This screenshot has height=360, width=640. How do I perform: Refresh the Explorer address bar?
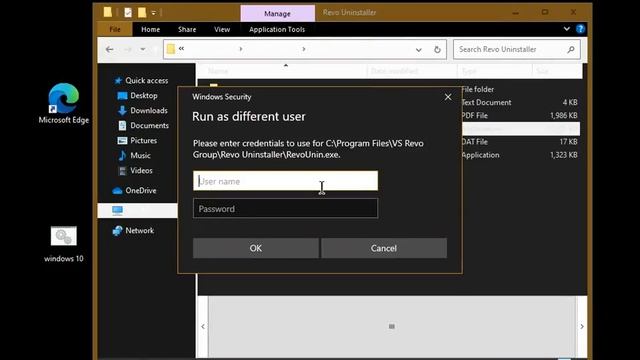(437, 49)
